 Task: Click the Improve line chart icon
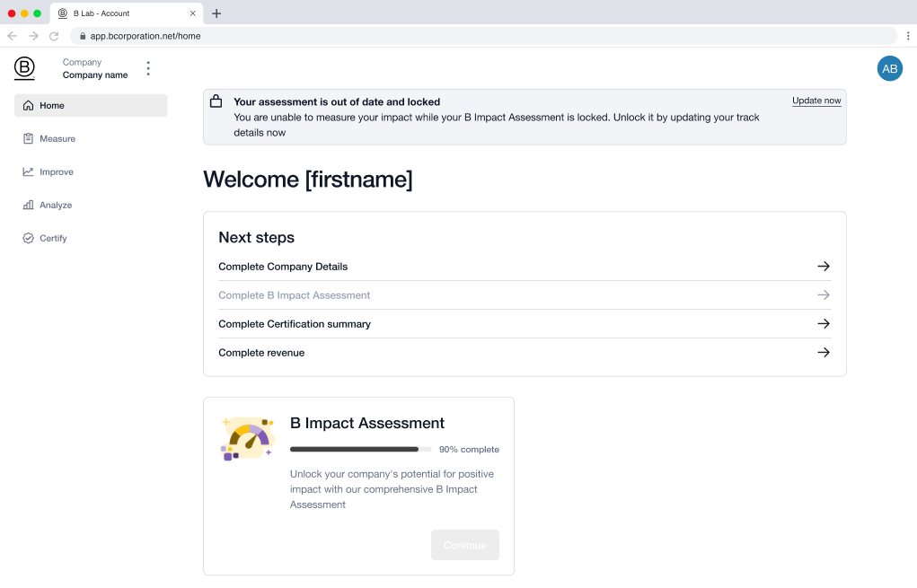pos(28,171)
